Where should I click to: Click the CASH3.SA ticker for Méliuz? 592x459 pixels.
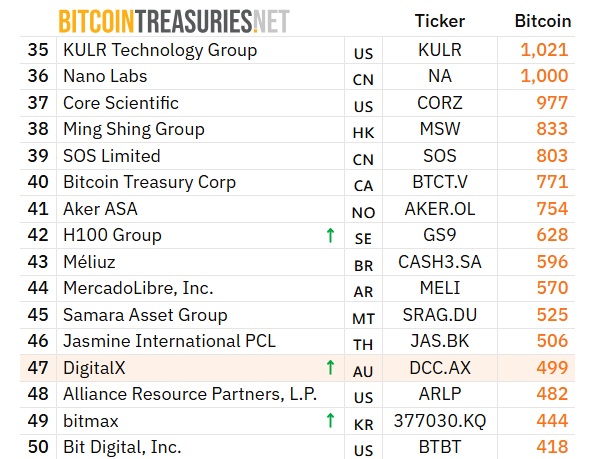point(440,262)
